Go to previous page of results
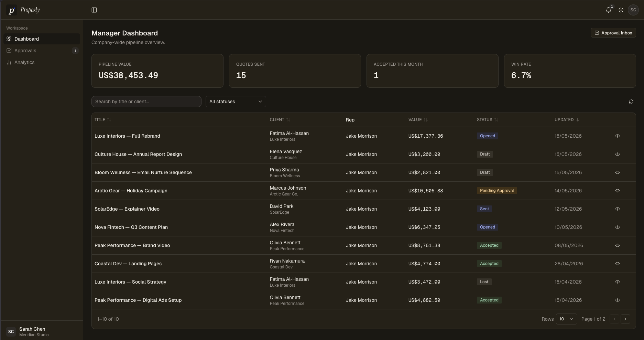This screenshot has height=340, width=644. (614, 319)
